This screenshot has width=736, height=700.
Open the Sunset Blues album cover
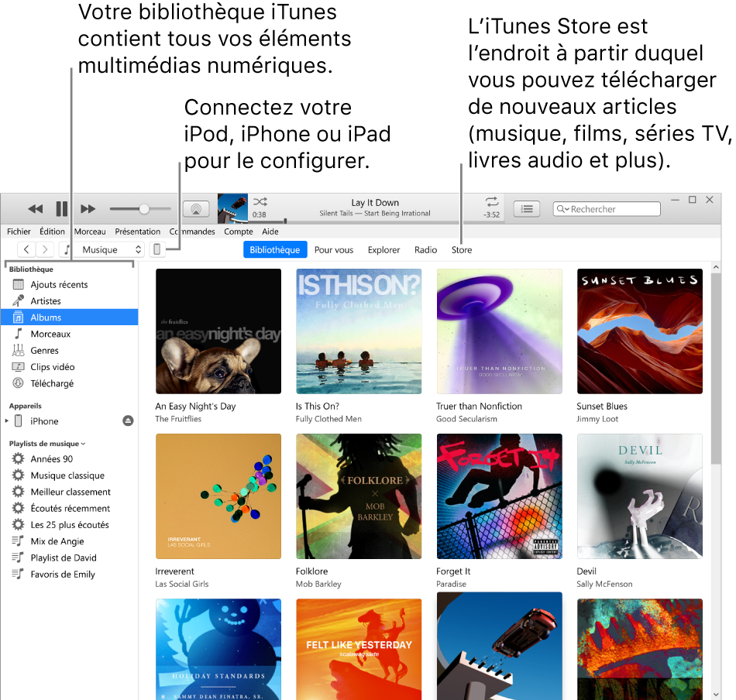click(640, 331)
